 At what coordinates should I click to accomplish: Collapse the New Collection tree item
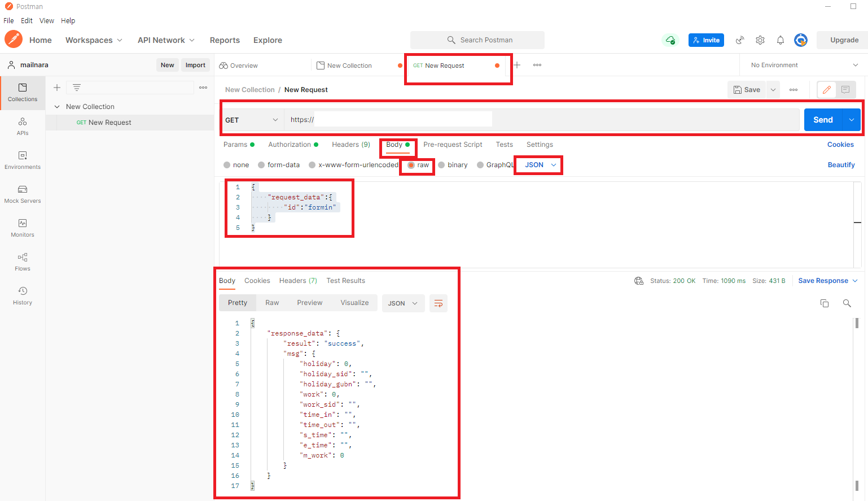(57, 107)
